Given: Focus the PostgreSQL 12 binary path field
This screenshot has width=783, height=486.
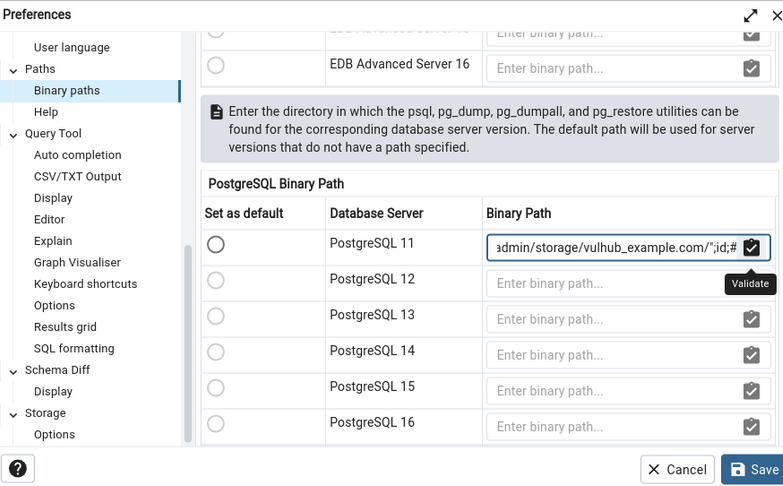Looking at the screenshot, I should pos(628,283).
